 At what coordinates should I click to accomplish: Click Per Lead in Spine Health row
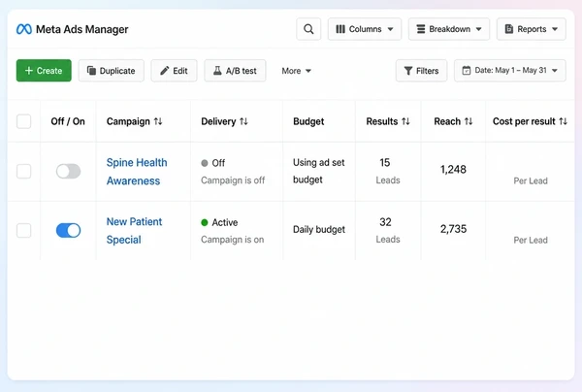pyautogui.click(x=531, y=180)
